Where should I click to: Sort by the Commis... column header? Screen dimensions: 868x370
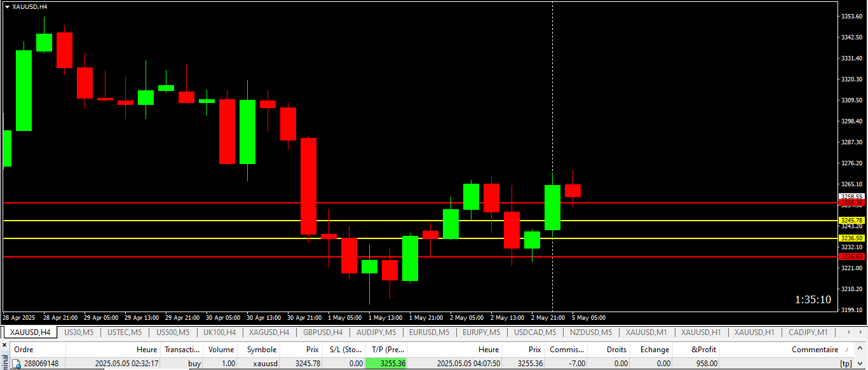[x=567, y=350]
